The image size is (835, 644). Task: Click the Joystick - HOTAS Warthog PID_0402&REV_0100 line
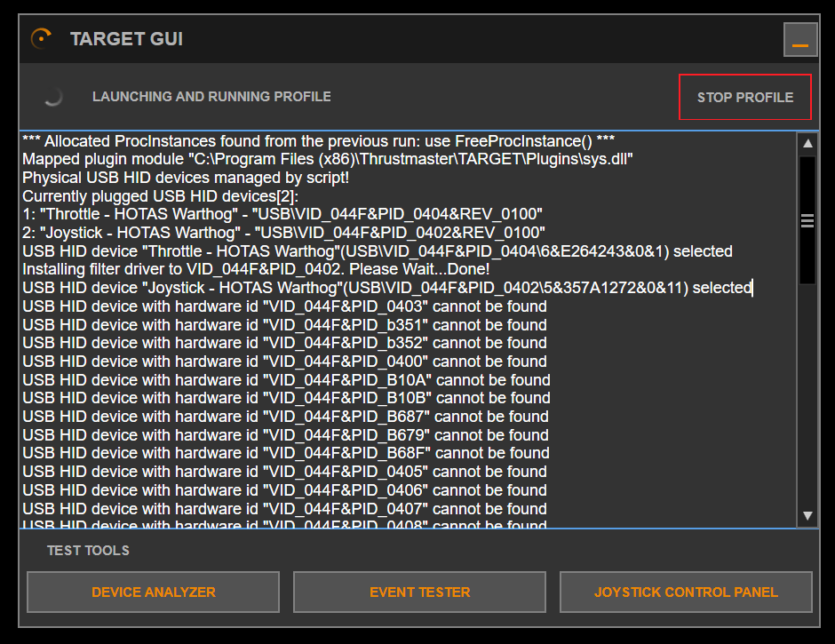[x=284, y=233]
